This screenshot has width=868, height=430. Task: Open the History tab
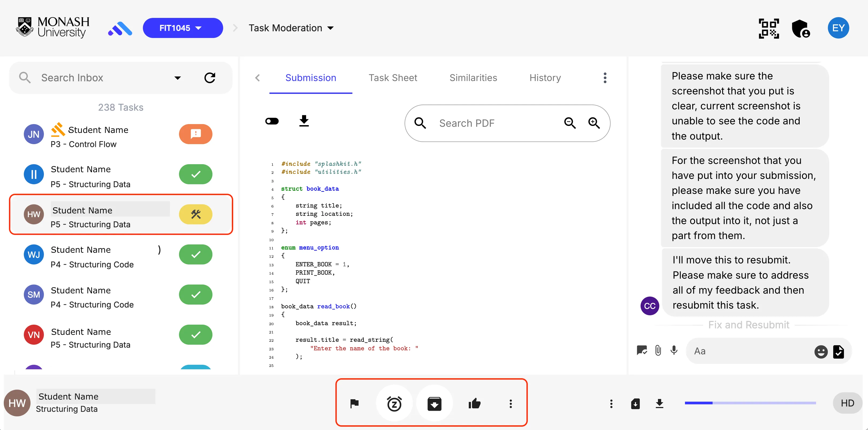545,78
